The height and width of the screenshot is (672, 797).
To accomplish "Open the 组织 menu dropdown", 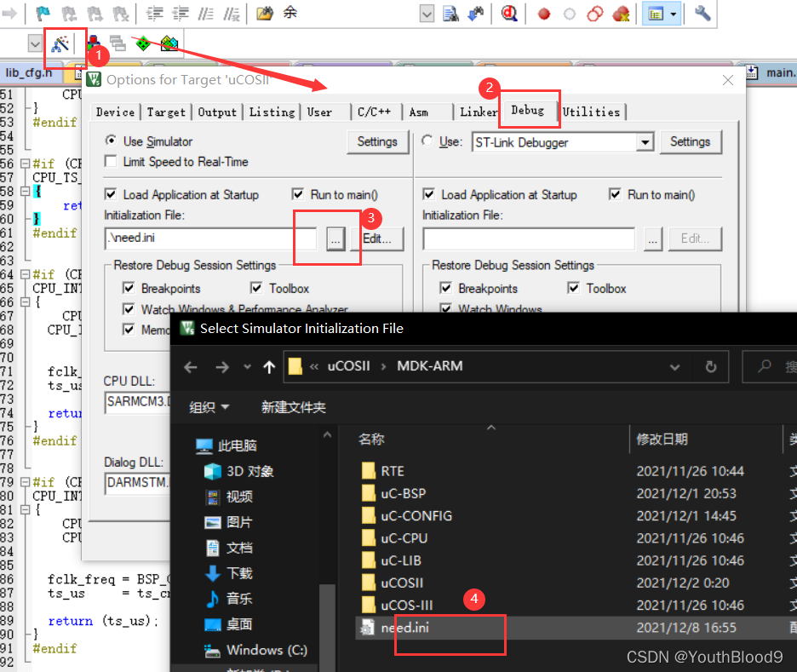I will point(209,407).
